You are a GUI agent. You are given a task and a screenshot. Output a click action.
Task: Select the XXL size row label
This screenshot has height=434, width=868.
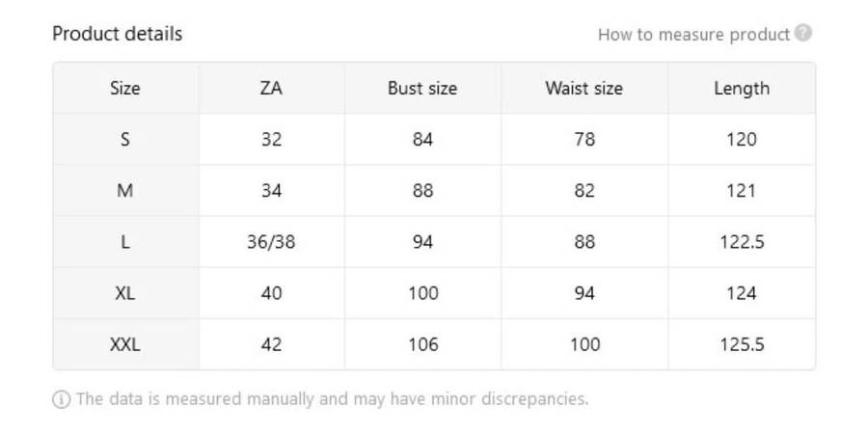pyautogui.click(x=125, y=344)
